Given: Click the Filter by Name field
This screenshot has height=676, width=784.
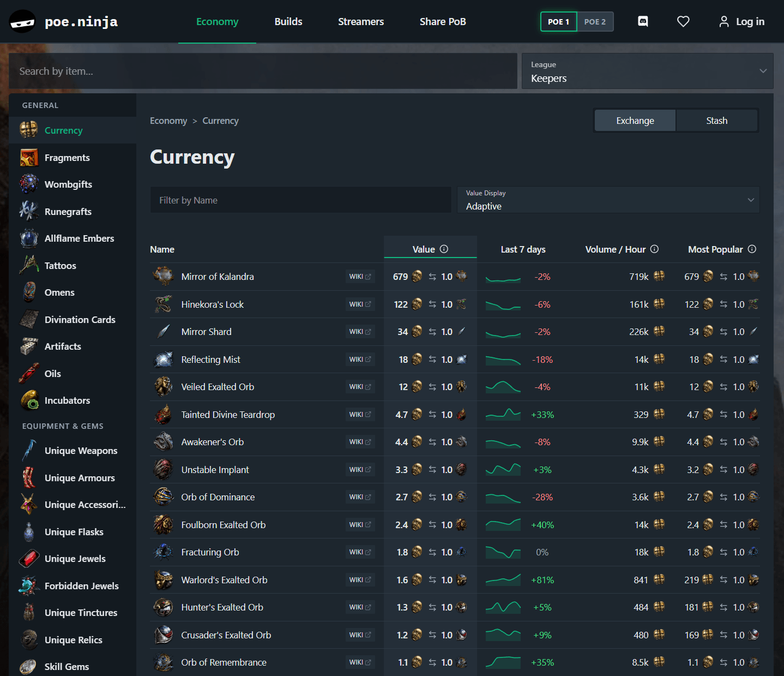Looking at the screenshot, I should point(300,200).
